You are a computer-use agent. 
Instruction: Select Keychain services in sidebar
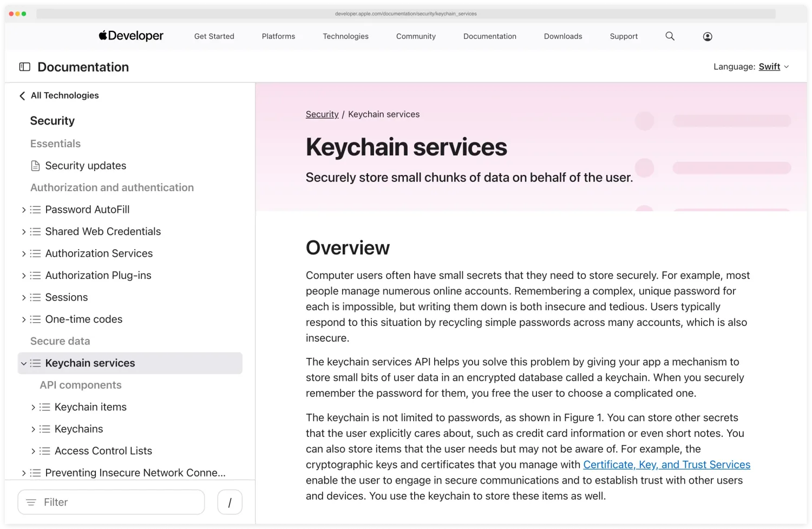[130, 363]
